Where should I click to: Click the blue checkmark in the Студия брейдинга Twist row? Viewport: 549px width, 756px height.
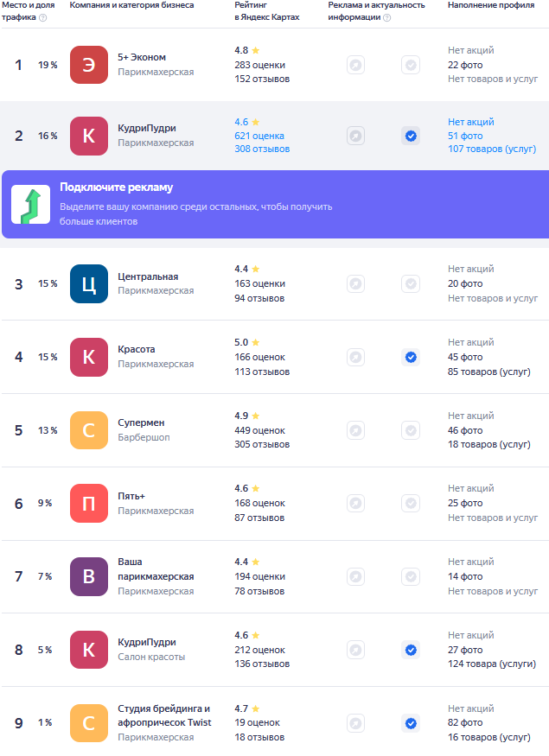pos(411,723)
